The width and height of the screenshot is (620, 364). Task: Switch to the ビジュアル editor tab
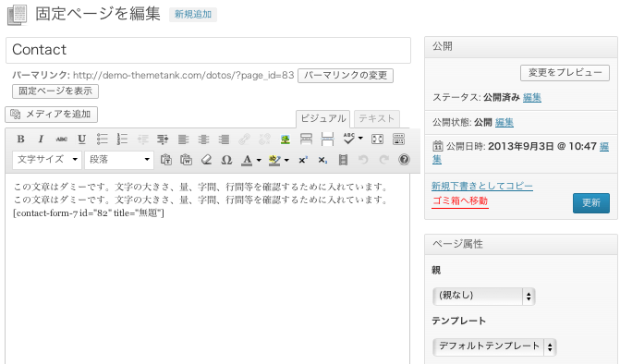[x=323, y=118]
